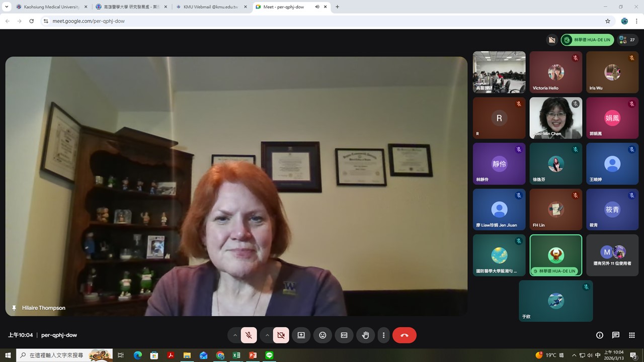Show hidden system tray icons chevron

click(574, 355)
